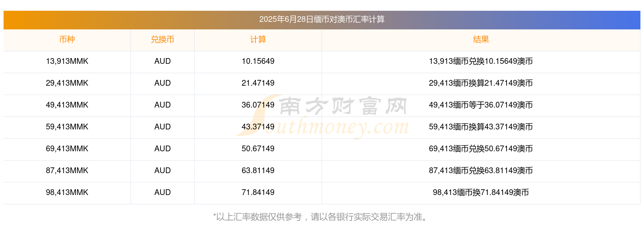Click result 49,413缅币等于36.07149澳币
Screen dimensions: 644x233
click(481, 105)
